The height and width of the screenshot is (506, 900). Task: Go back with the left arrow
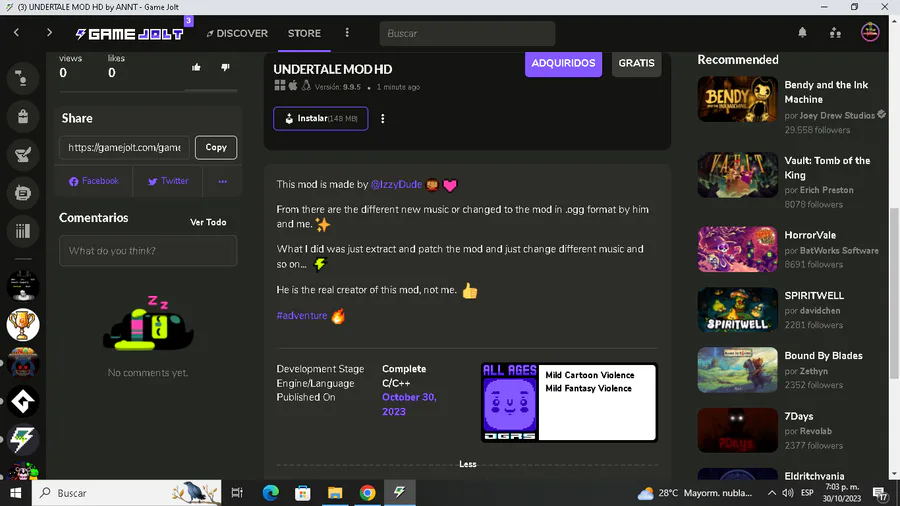pyautogui.click(x=17, y=33)
